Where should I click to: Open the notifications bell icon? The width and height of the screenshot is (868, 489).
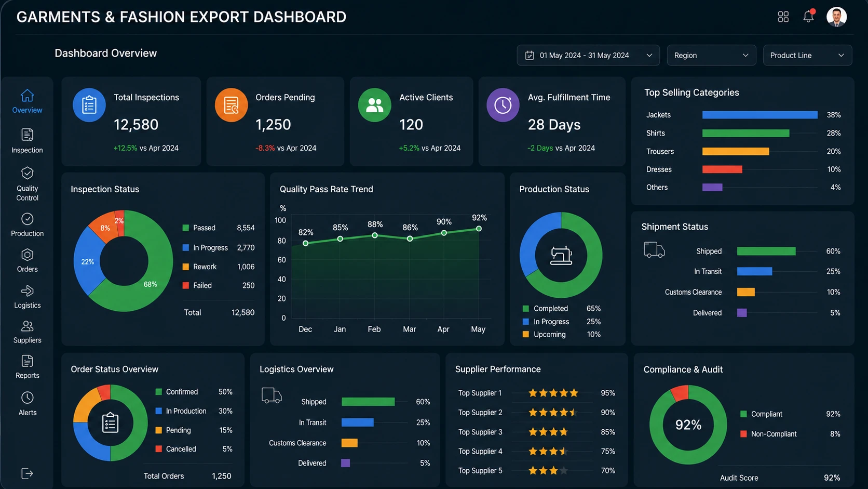tap(809, 16)
